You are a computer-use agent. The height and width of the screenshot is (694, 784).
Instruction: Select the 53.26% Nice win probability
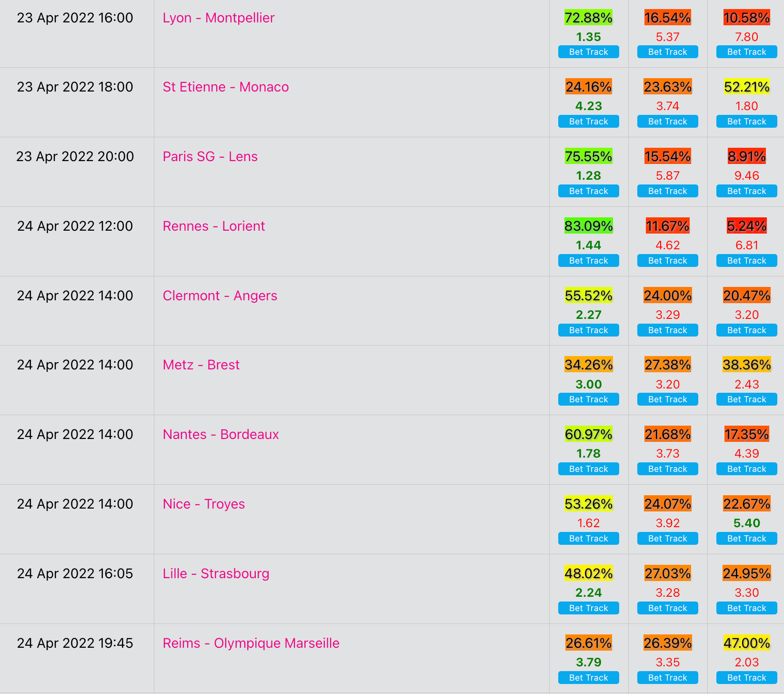tap(589, 504)
